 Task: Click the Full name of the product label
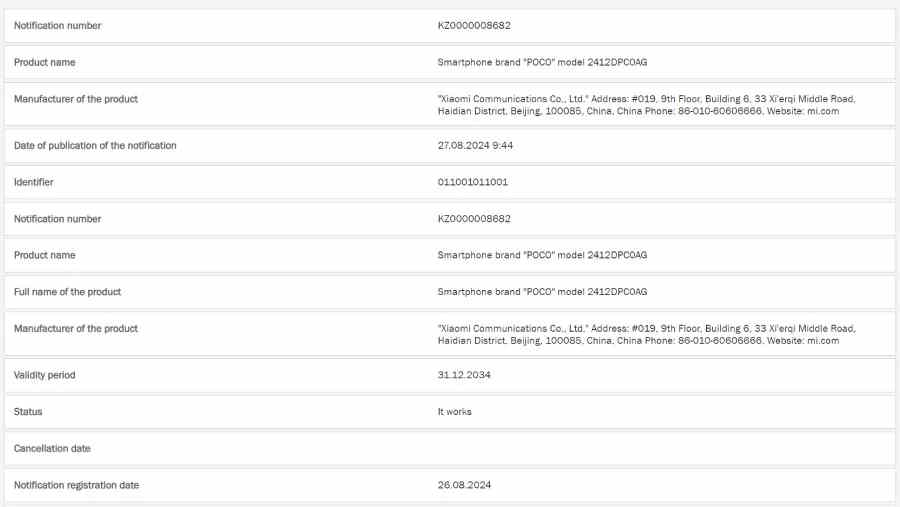[68, 292]
